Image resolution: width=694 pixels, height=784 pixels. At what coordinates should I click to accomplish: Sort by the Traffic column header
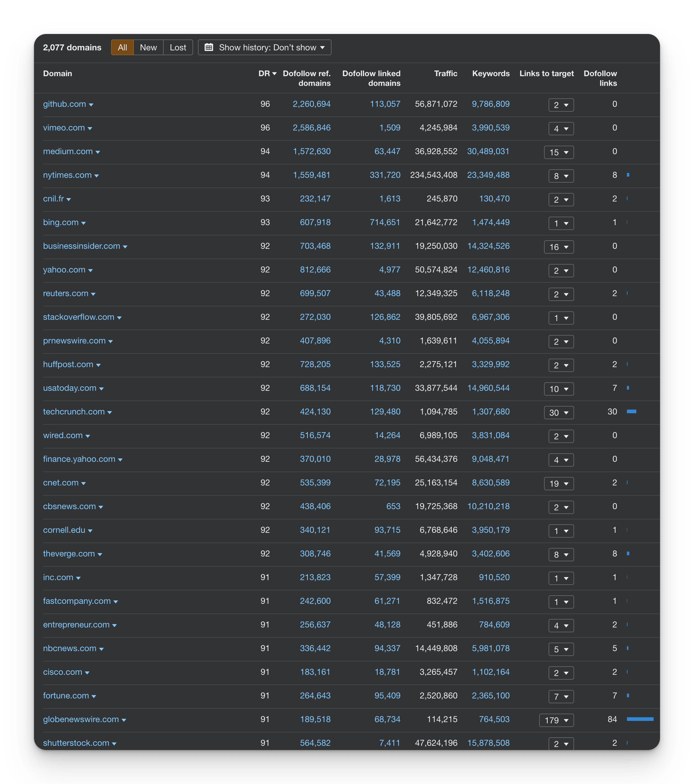pyautogui.click(x=446, y=73)
